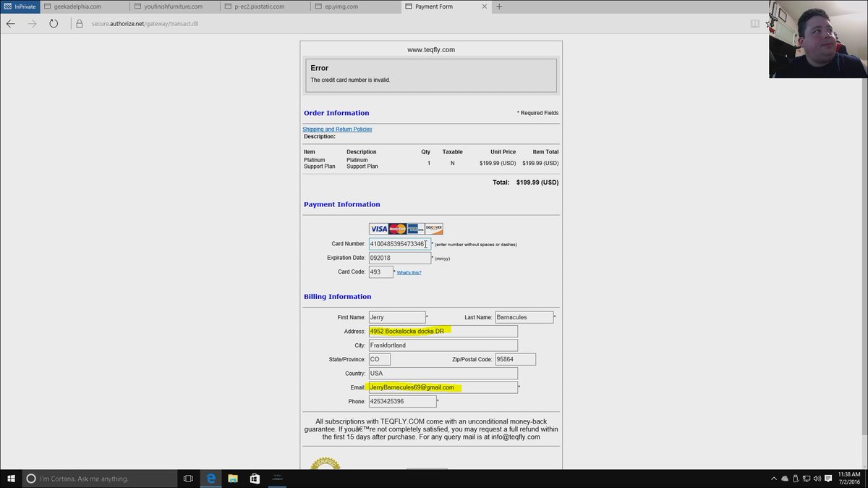
Task: Close the Payment Form tab
Action: [x=483, y=7]
